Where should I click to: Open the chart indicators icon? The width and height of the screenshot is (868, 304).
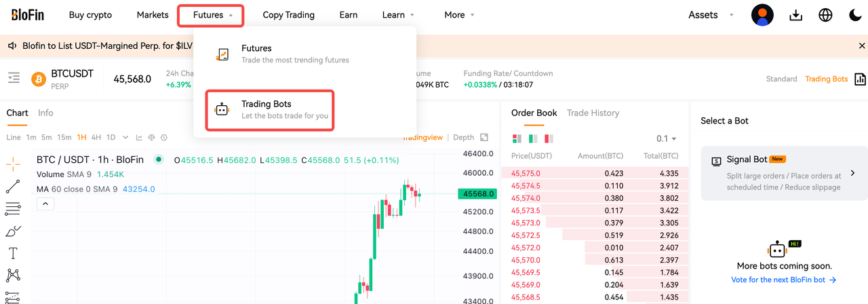[139, 137]
